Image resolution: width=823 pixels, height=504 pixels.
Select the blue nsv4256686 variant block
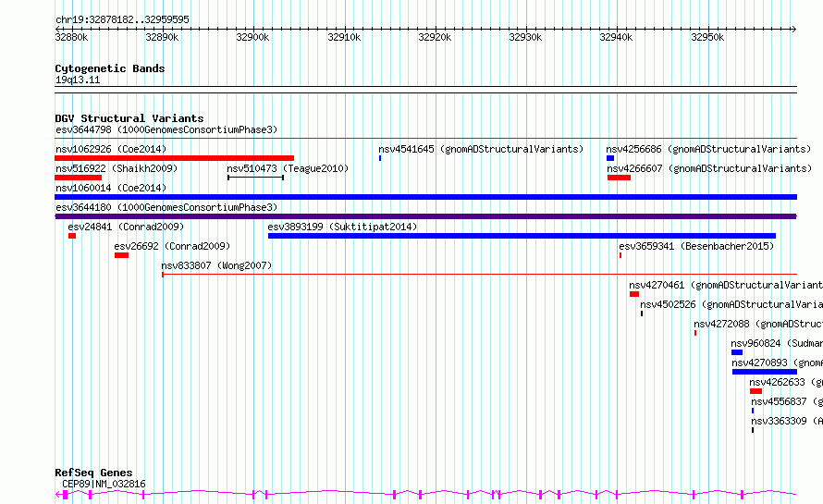[x=610, y=158]
